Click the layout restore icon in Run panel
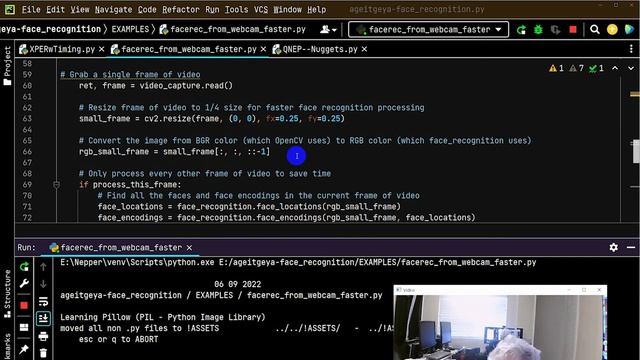Image resolution: width=640 pixels, height=360 pixels. pyautogui.click(x=24, y=327)
